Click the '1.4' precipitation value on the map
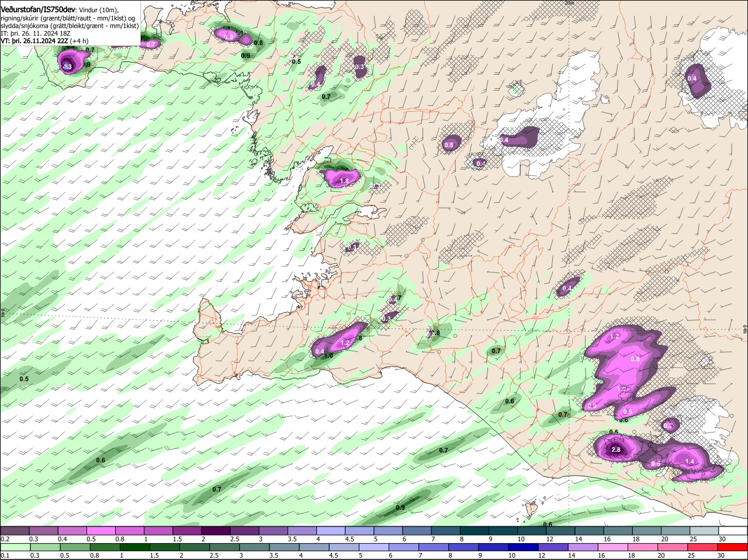 690,461
